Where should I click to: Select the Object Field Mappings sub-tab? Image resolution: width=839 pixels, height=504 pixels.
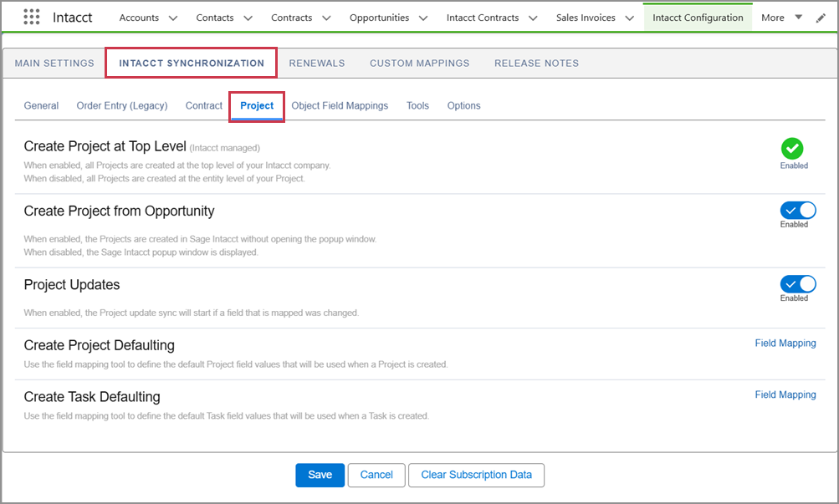tap(340, 106)
